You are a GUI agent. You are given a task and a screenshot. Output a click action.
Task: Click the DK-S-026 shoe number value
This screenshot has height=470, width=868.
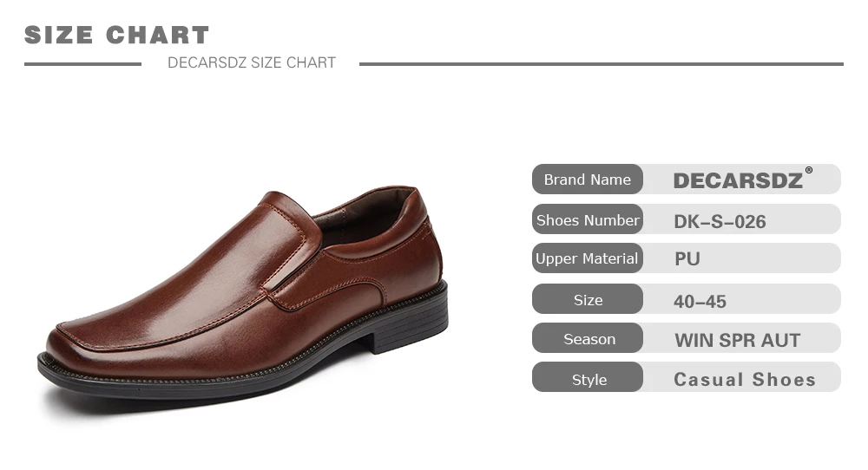click(720, 222)
